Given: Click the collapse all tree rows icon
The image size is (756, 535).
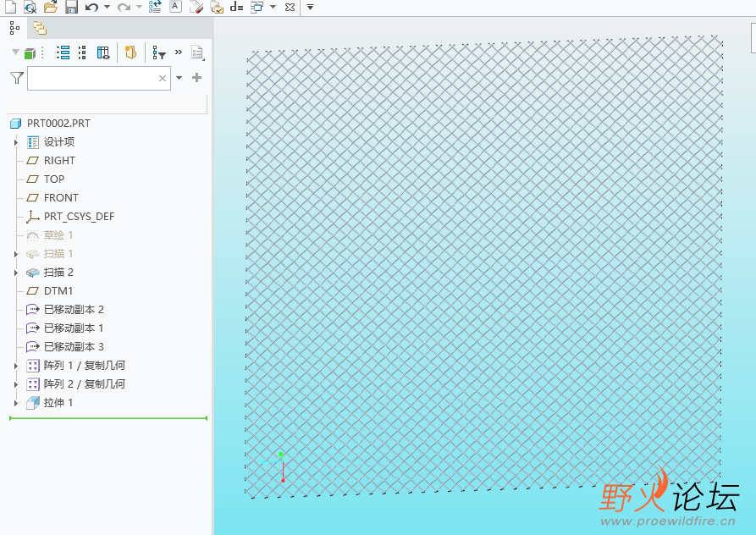Looking at the screenshot, I should (82, 52).
